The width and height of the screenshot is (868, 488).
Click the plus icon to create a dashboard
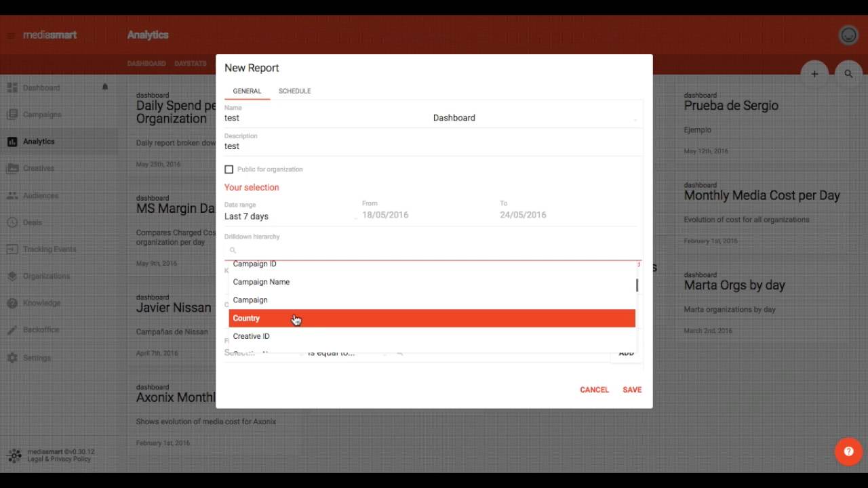tap(814, 74)
